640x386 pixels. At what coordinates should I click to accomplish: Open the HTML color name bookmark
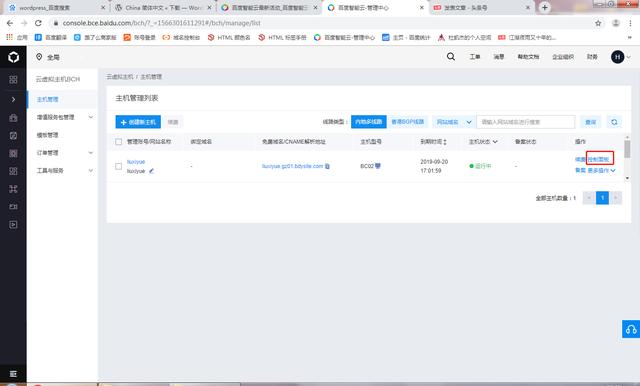tap(229, 38)
